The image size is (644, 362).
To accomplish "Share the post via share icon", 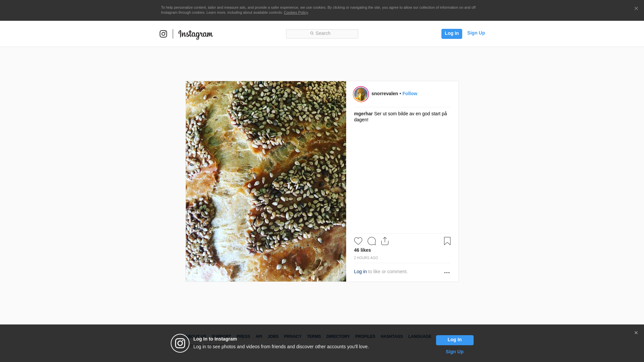I will point(385,241).
